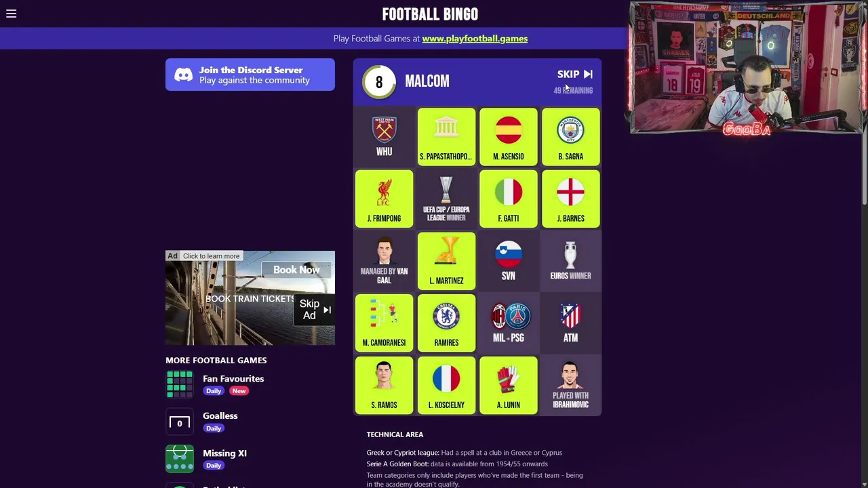Viewport: 868px width, 488px height.
Task: Pick the Atletico Madrid ATM tile
Action: [x=570, y=323]
